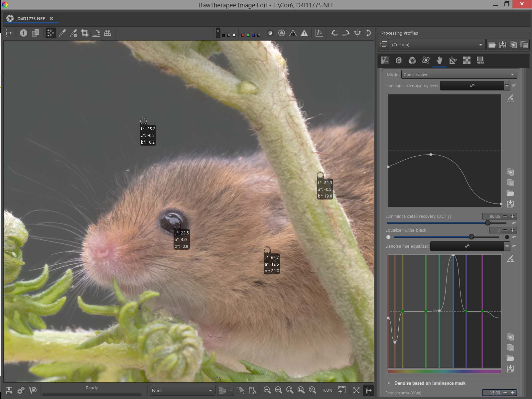Select the straighten/rotate tool

point(96,33)
